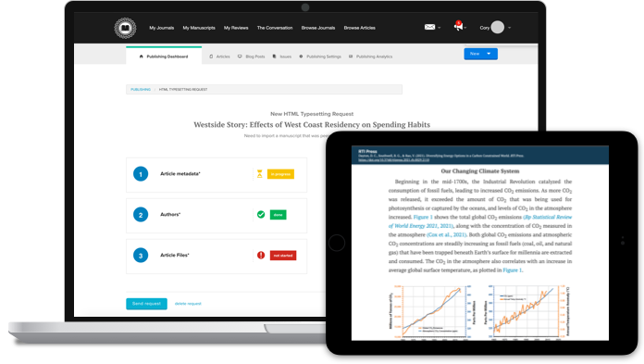Screen dimensions: 644x364
Task: Expand the user account dropdown arrow
Action: pyautogui.click(x=510, y=28)
